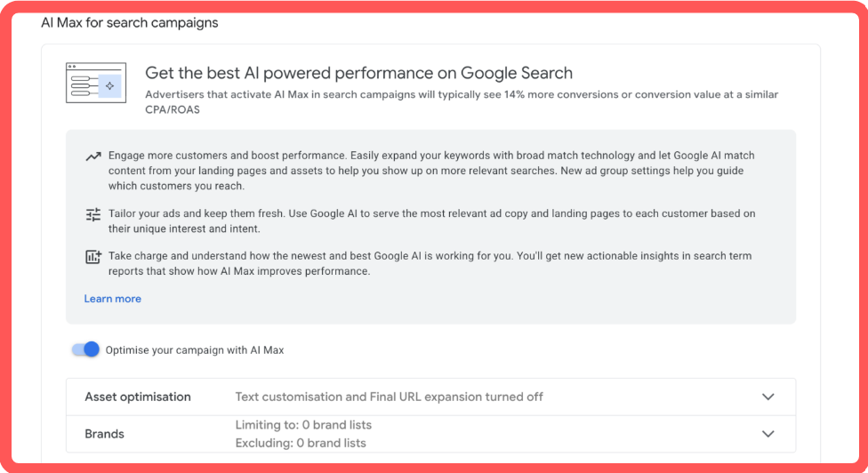Click the trending-up arrow icon

click(93, 156)
